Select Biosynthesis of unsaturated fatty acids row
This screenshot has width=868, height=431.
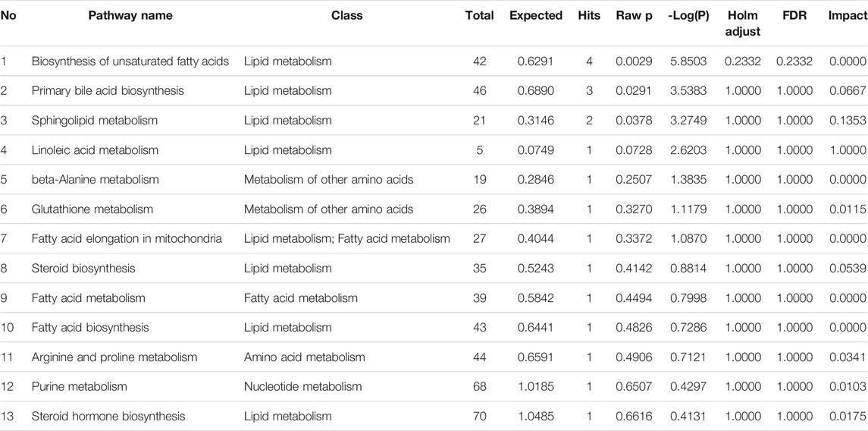pos(434,61)
